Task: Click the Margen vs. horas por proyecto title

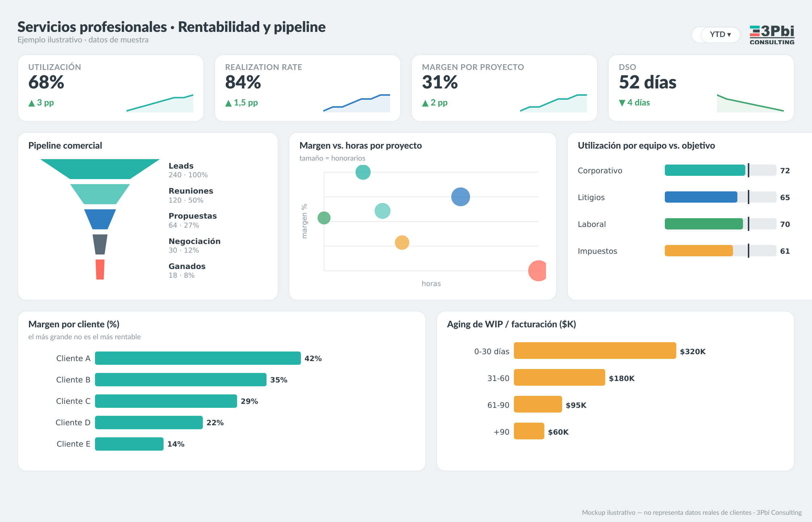Action: pyautogui.click(x=361, y=145)
